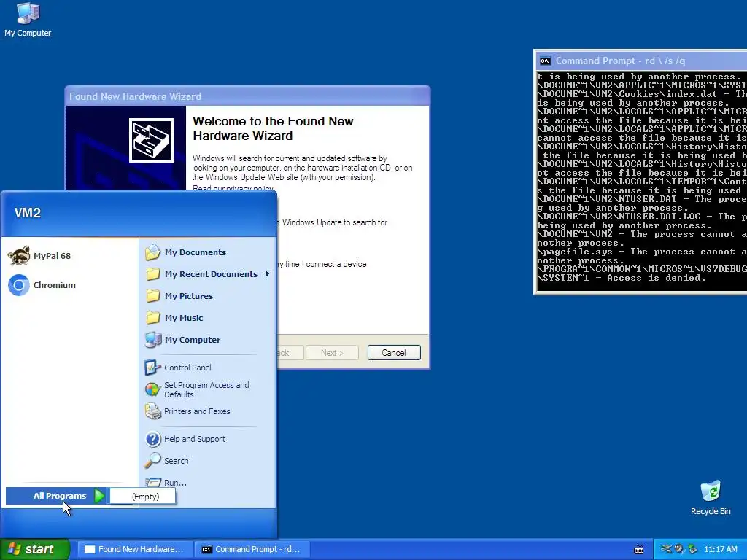Image resolution: width=747 pixels, height=560 pixels.
Task: Click the middle system tray icon
Action: coord(679,549)
